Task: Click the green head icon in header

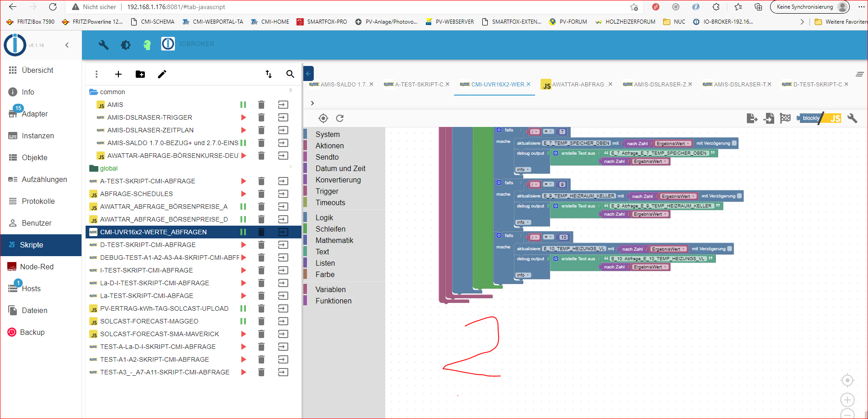Action: [147, 45]
